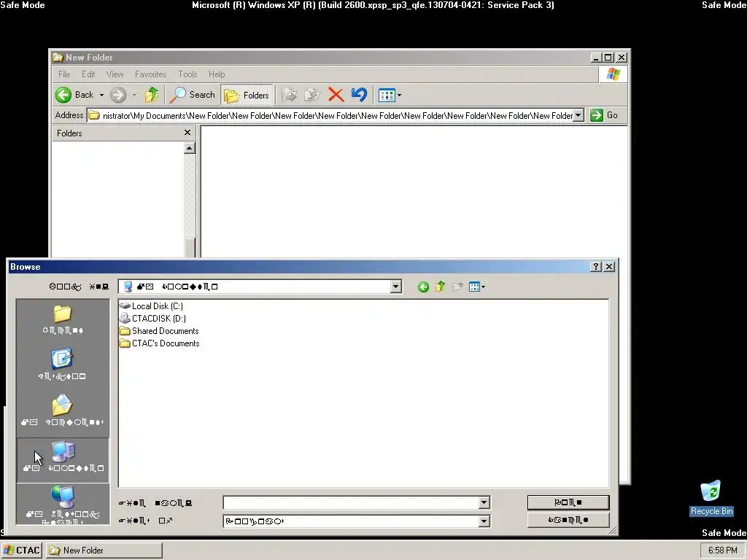Click the 6:58 PM taskbar clock
This screenshot has height=560, width=747.
[x=722, y=551]
